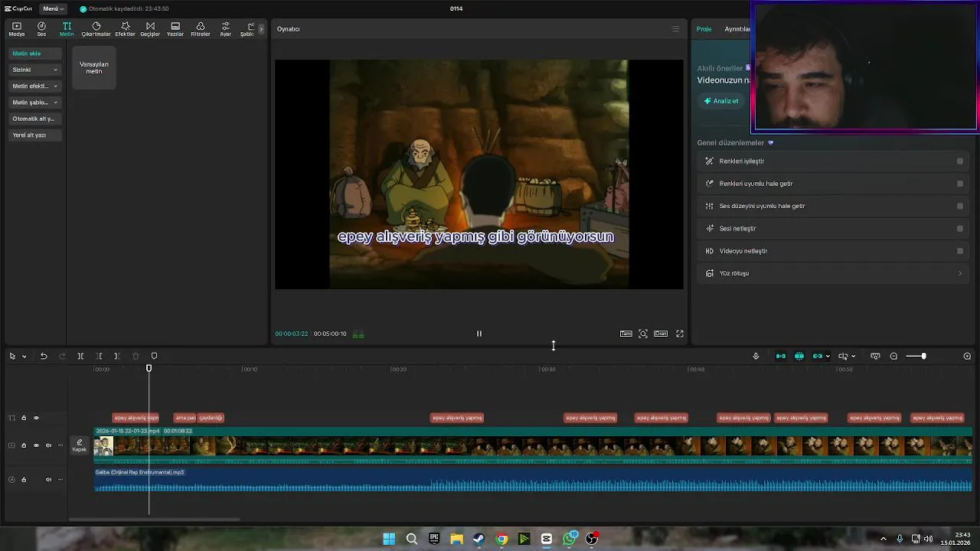The image size is (980, 551).
Task: Open video track more options
Action: coord(60,445)
